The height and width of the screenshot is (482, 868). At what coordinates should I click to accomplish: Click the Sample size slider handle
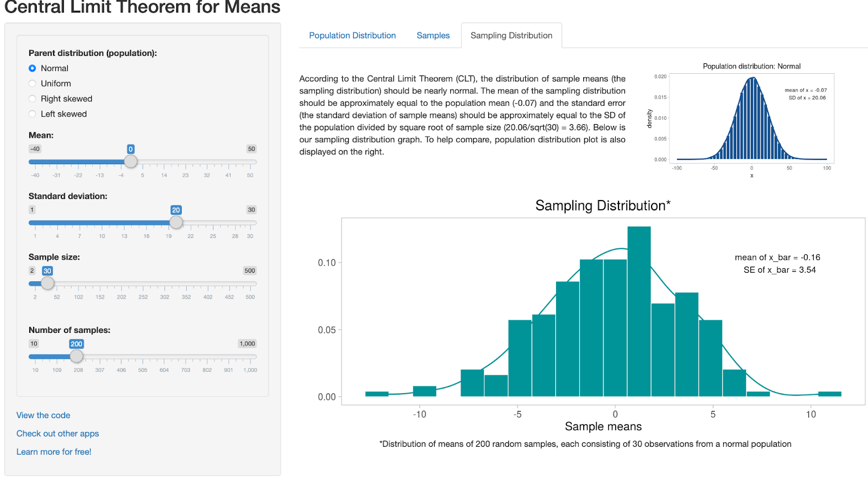pyautogui.click(x=48, y=283)
